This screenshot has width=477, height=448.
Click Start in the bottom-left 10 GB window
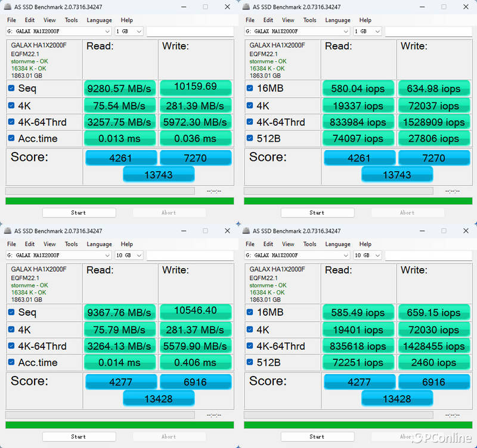click(x=79, y=436)
